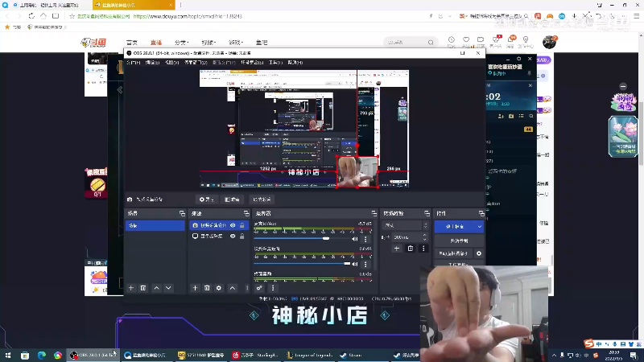Expand fourth Douyu nav item with arrow

[x=208, y=43]
